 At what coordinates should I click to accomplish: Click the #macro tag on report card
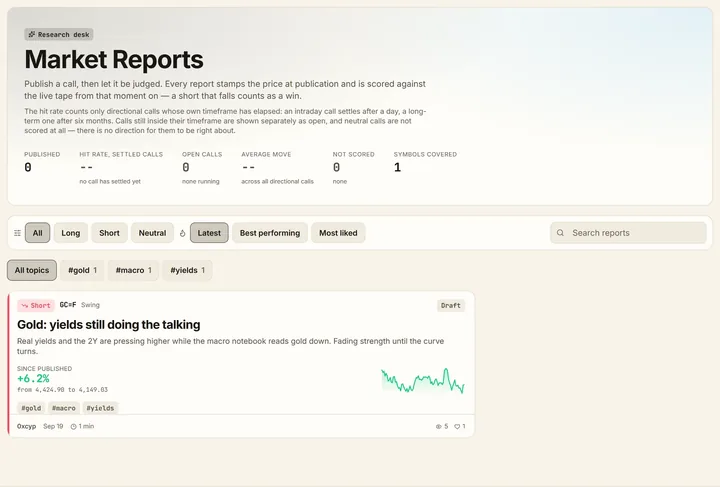pos(63,408)
